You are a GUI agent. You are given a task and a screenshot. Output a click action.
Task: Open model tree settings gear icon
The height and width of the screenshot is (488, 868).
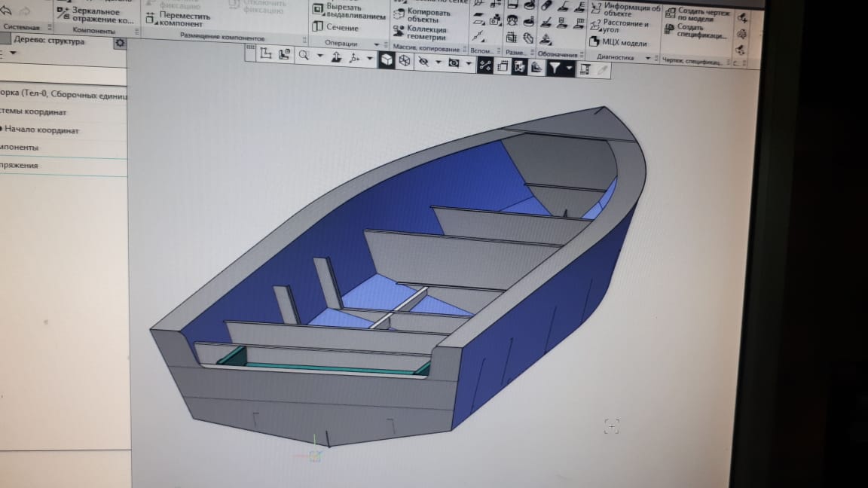pyautogui.click(x=120, y=43)
